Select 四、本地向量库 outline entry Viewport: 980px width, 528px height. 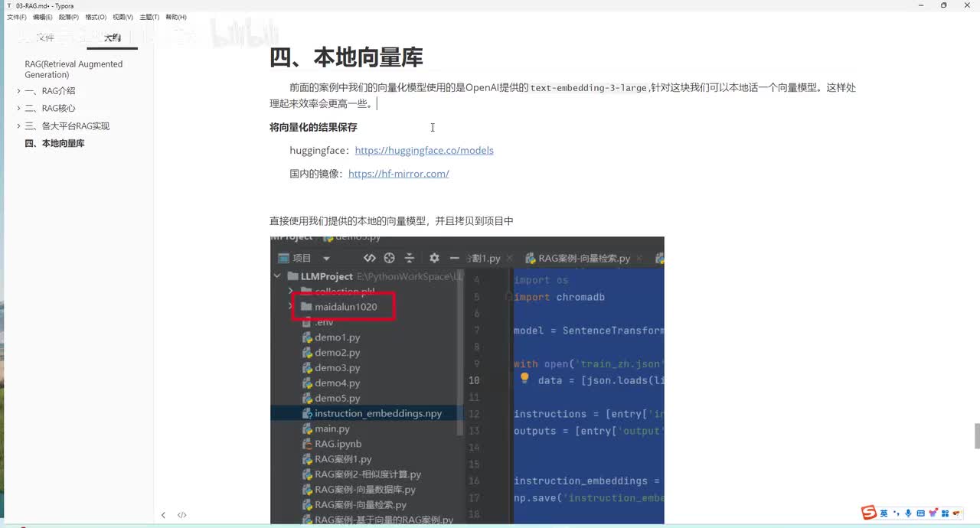click(x=54, y=144)
